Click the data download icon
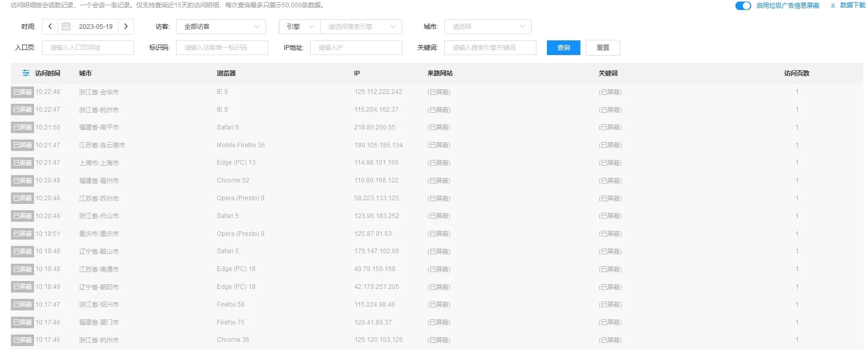868x356 pixels. point(833,5)
